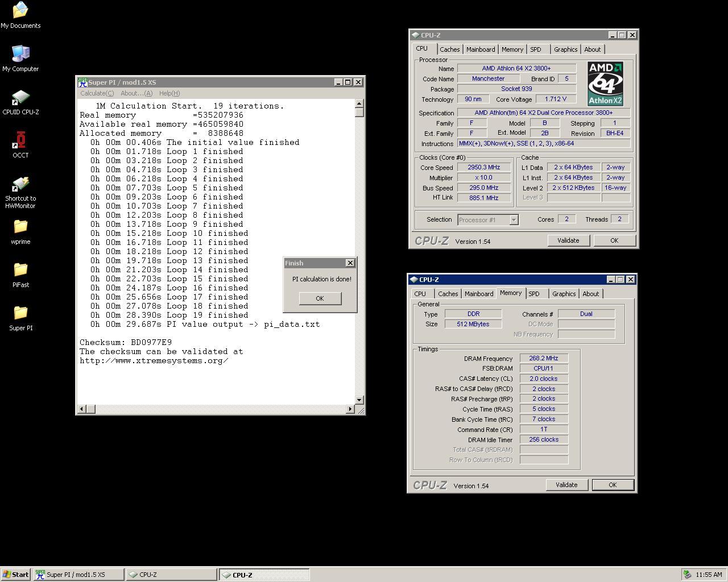Click Super PI horizontal scrollbar right arrow
This screenshot has width=728, height=582.
pyautogui.click(x=350, y=409)
